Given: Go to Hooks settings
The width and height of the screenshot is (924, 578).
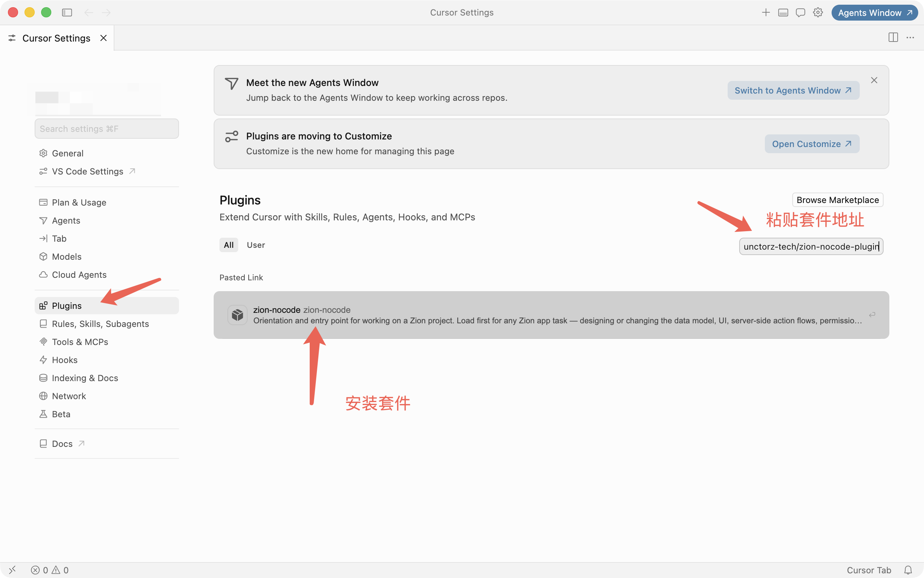Looking at the screenshot, I should pyautogui.click(x=106, y=360).
